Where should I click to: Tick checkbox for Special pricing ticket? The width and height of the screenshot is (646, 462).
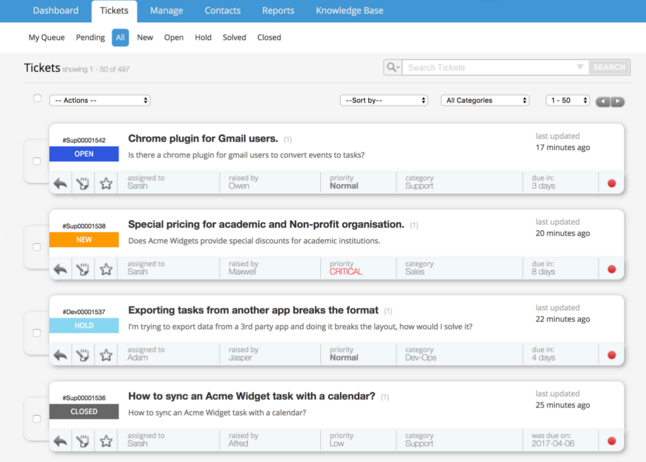[37, 247]
